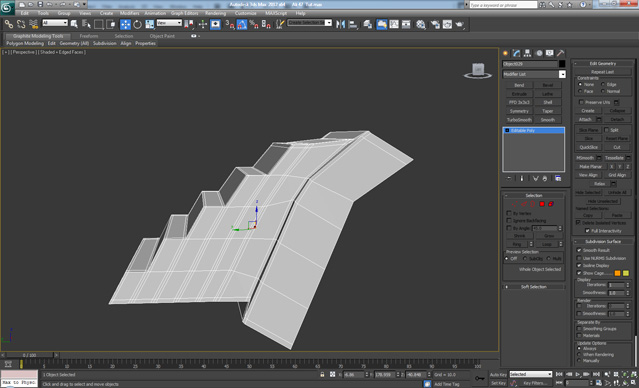Toggle the Percent Snap icon
This screenshot has width=639, height=388.
click(253, 24)
